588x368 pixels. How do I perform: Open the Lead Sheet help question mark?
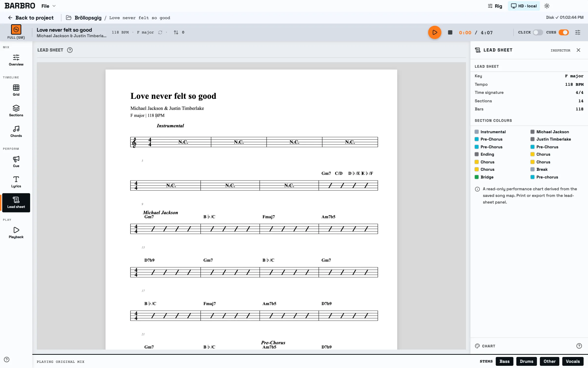(x=70, y=50)
